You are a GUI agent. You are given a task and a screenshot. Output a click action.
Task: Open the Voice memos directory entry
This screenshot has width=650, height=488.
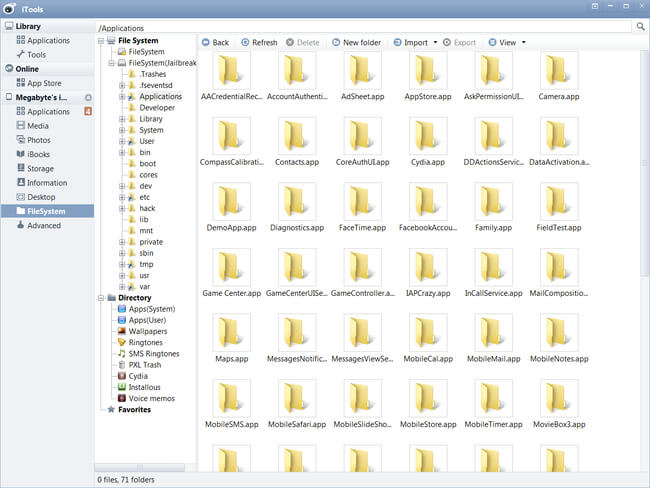[146, 398]
